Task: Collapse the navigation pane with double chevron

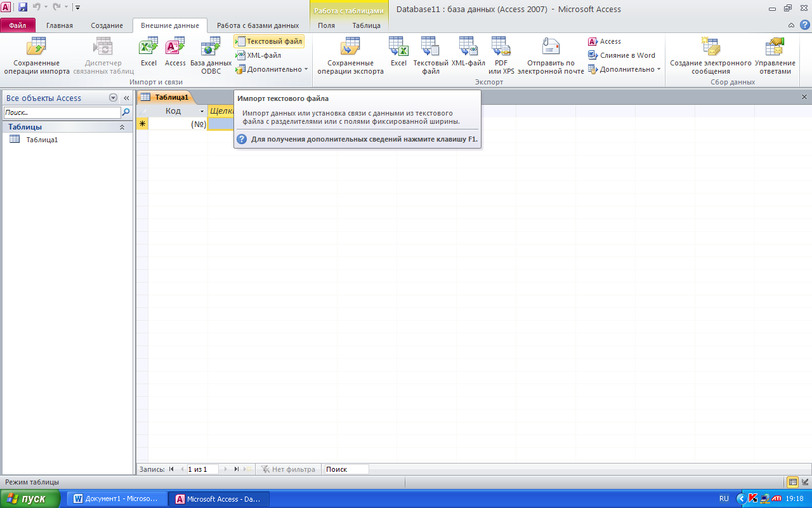Action: point(126,98)
